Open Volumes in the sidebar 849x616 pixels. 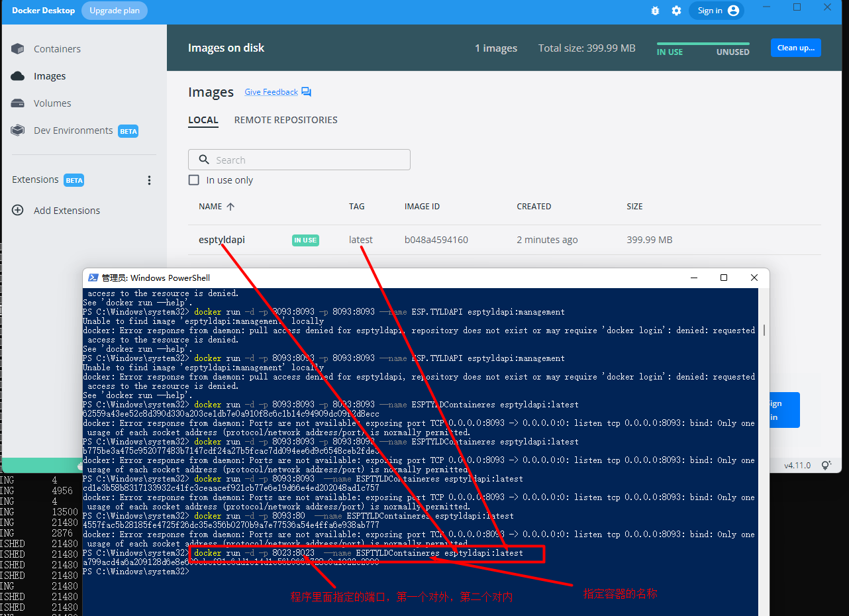pos(52,103)
